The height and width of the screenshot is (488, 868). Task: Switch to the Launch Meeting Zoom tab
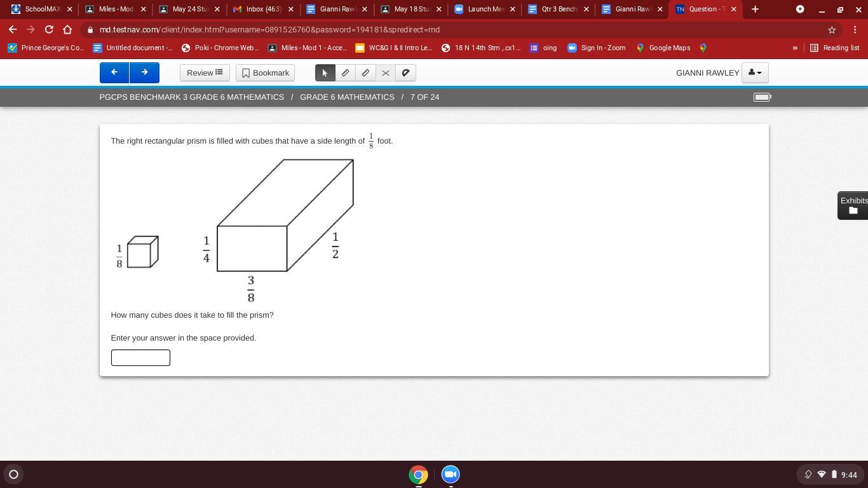pyautogui.click(x=484, y=9)
